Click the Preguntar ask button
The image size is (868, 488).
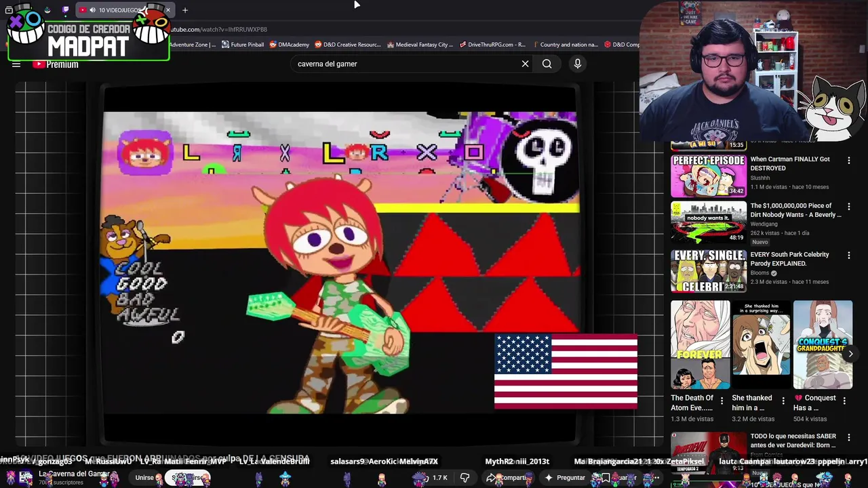coord(565,478)
